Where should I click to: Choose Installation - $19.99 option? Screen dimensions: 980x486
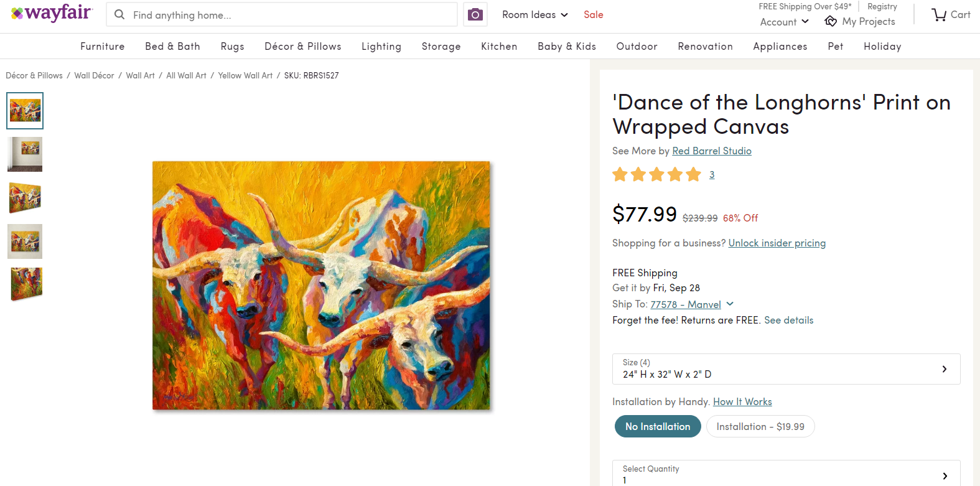click(x=760, y=426)
